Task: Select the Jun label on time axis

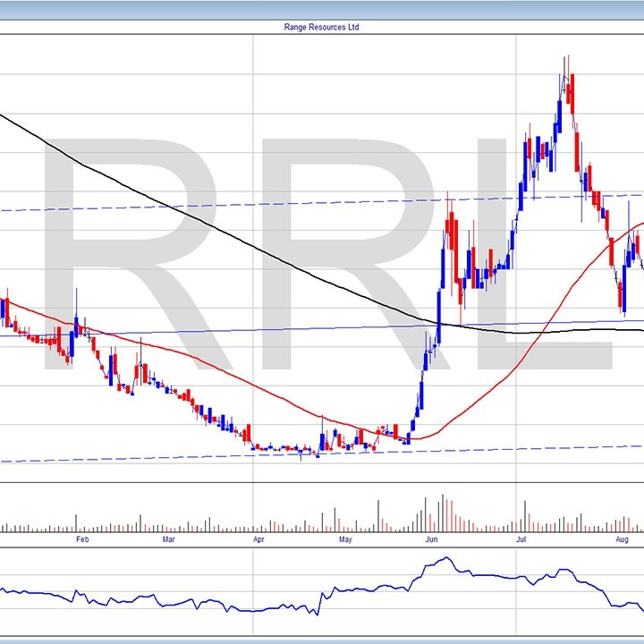Action: click(x=433, y=539)
